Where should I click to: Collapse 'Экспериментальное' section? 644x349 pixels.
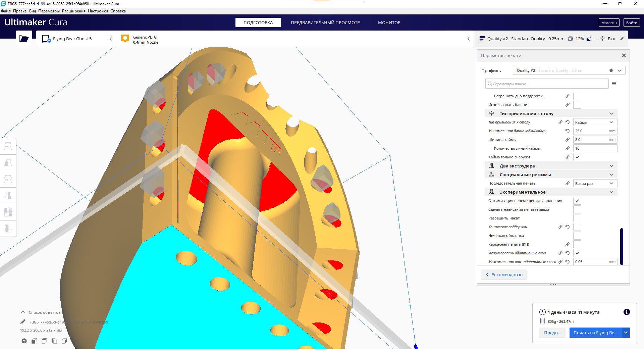coord(551,192)
